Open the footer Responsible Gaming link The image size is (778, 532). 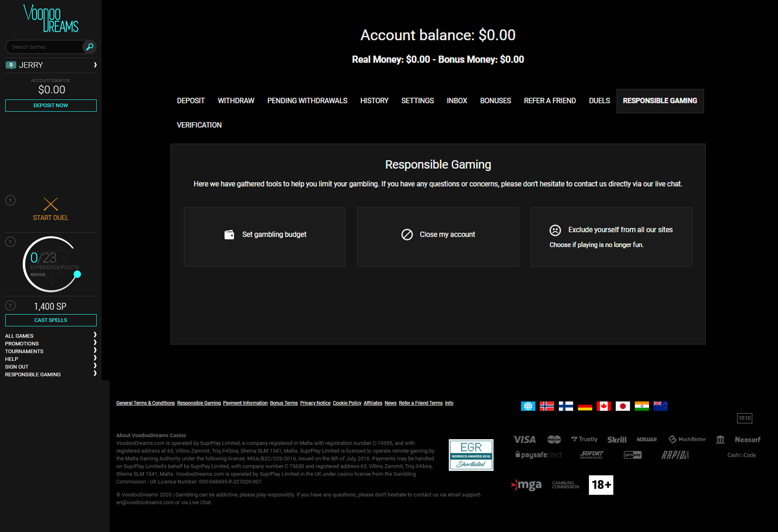click(x=199, y=403)
